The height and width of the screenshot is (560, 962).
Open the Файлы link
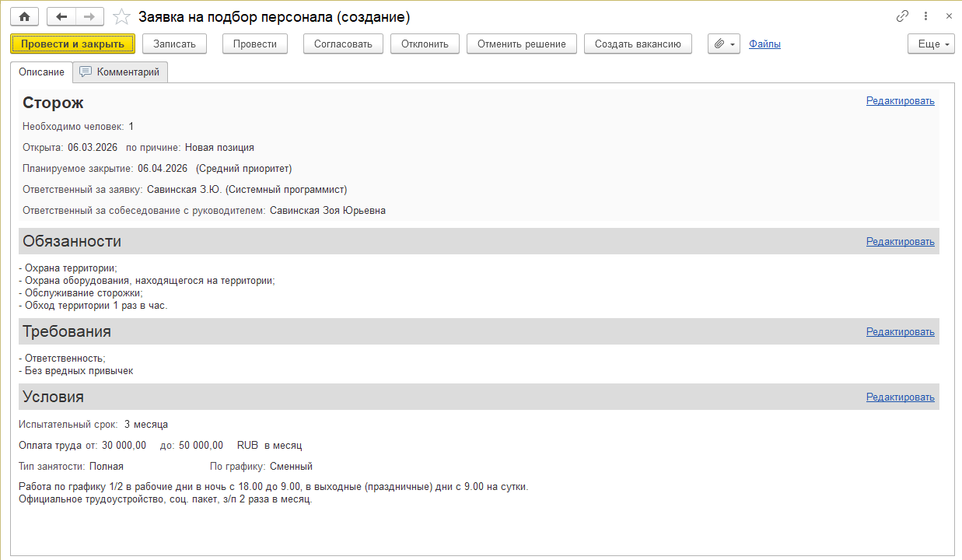click(764, 44)
